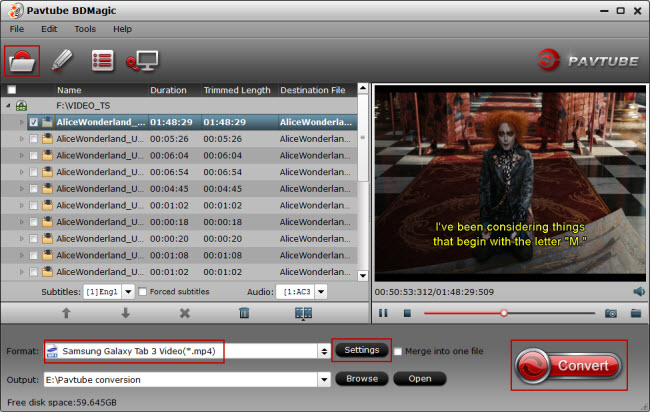
Task: Expand the 01:48:29 title row
Action: [22, 122]
